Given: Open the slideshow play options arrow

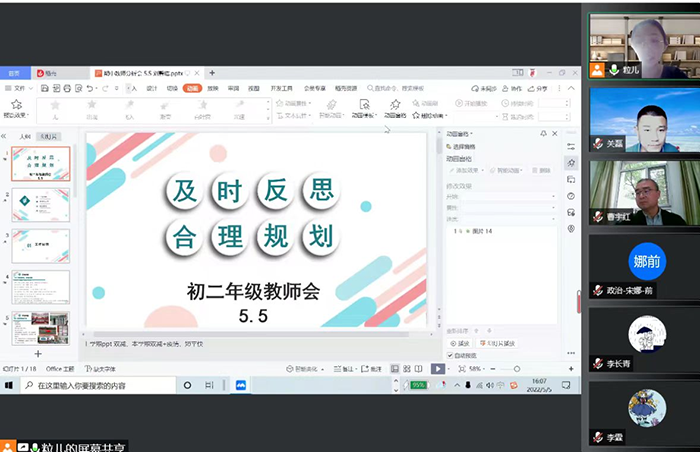Looking at the screenshot, I should (x=448, y=369).
